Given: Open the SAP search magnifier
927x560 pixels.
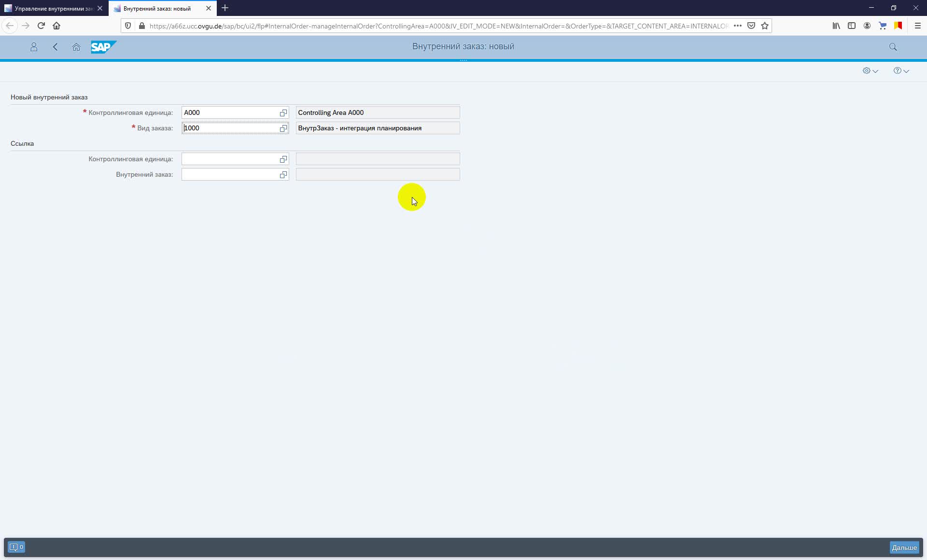Looking at the screenshot, I should pyautogui.click(x=893, y=47).
